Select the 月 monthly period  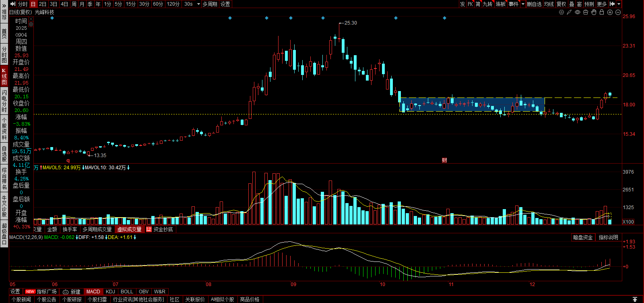[x=82, y=4]
